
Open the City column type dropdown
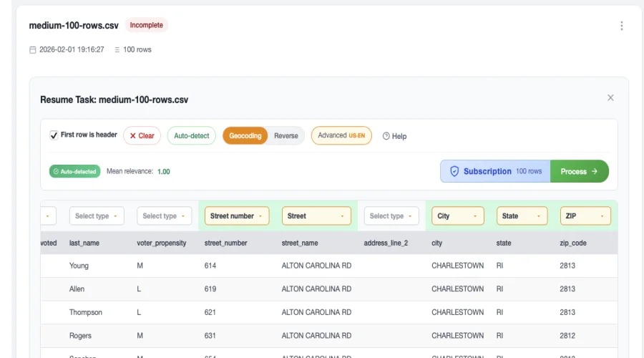457,216
